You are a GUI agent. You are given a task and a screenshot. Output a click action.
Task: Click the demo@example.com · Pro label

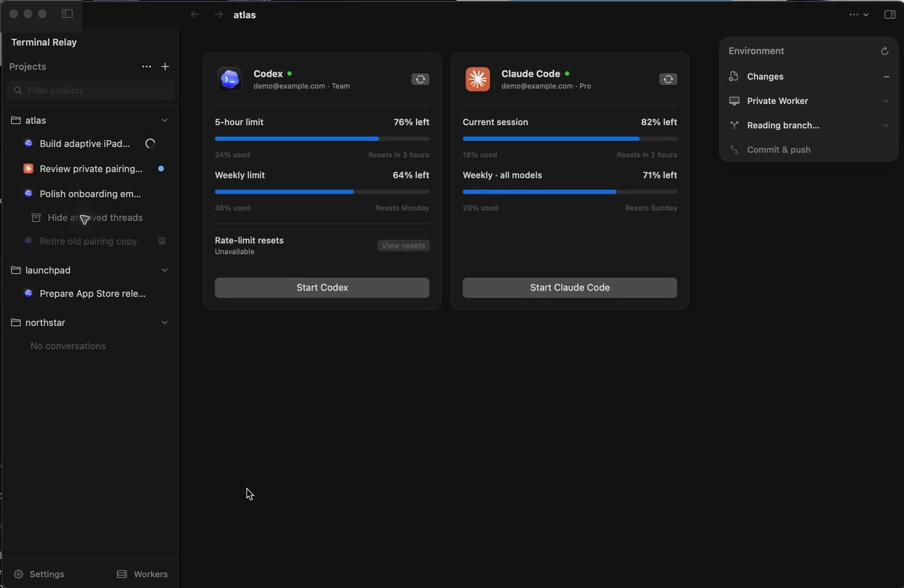(x=546, y=86)
